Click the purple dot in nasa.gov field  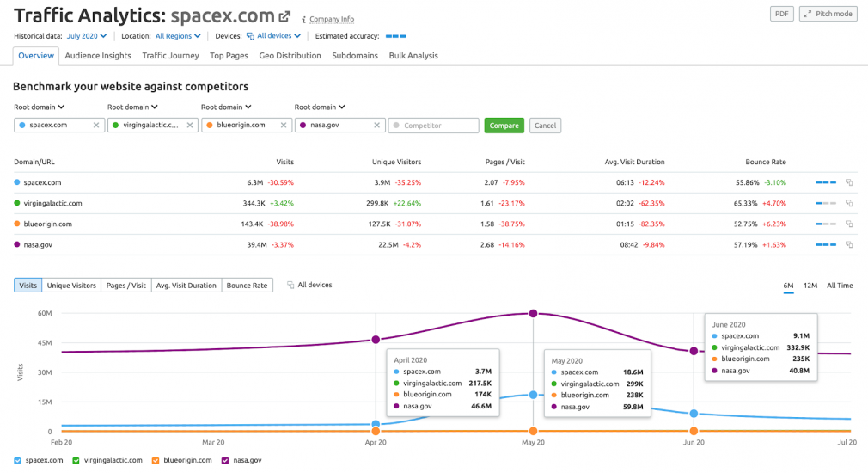pos(303,126)
